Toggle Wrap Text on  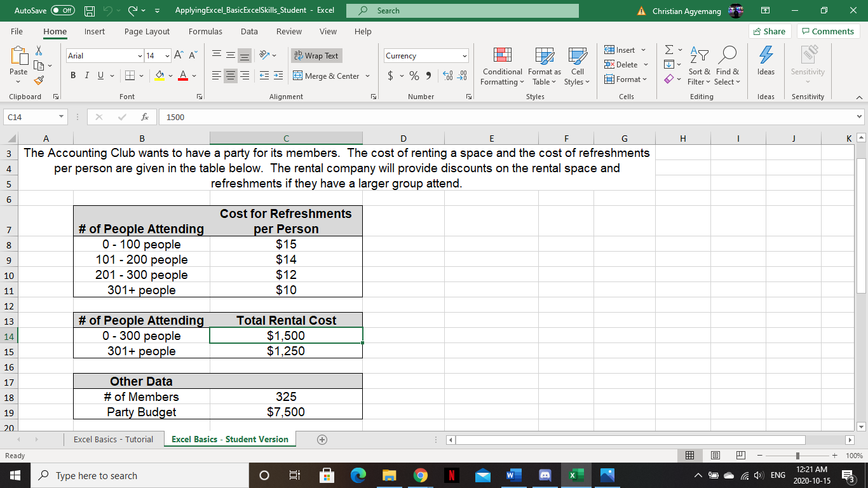(316, 56)
